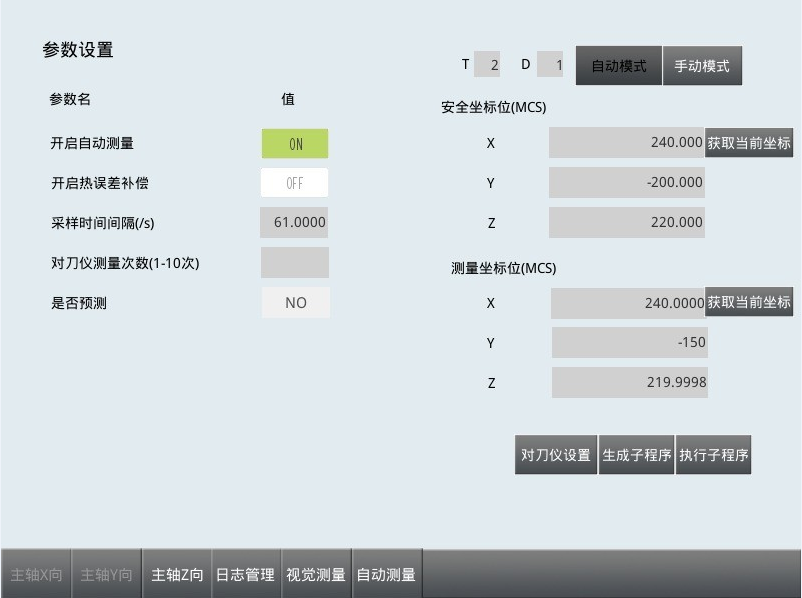Click 获取当前坐标 for 安全坐标位
The width and height of the screenshot is (802, 598).
(749, 143)
